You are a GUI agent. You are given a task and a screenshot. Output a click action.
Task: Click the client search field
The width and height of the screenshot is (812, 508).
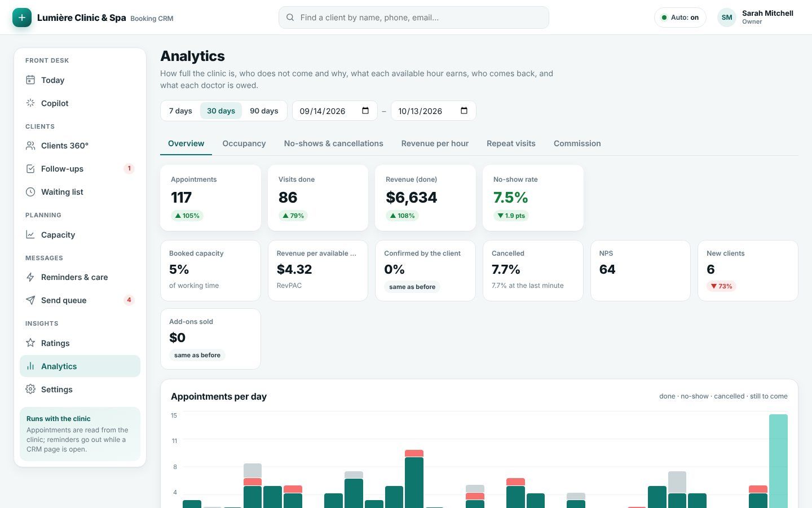pyautogui.click(x=414, y=17)
